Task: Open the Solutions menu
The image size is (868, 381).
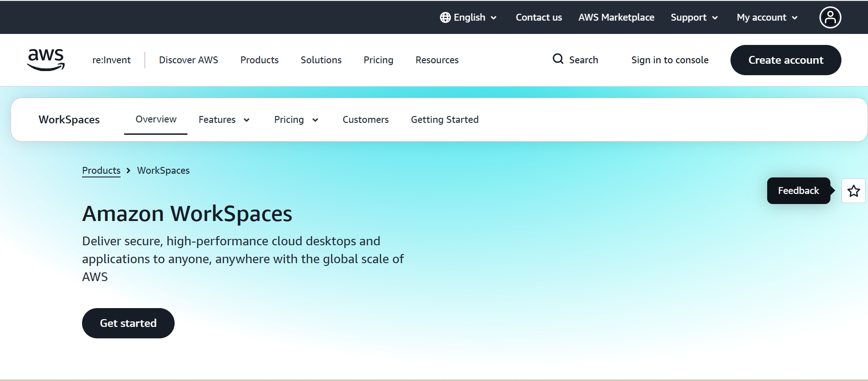Action: click(x=321, y=60)
